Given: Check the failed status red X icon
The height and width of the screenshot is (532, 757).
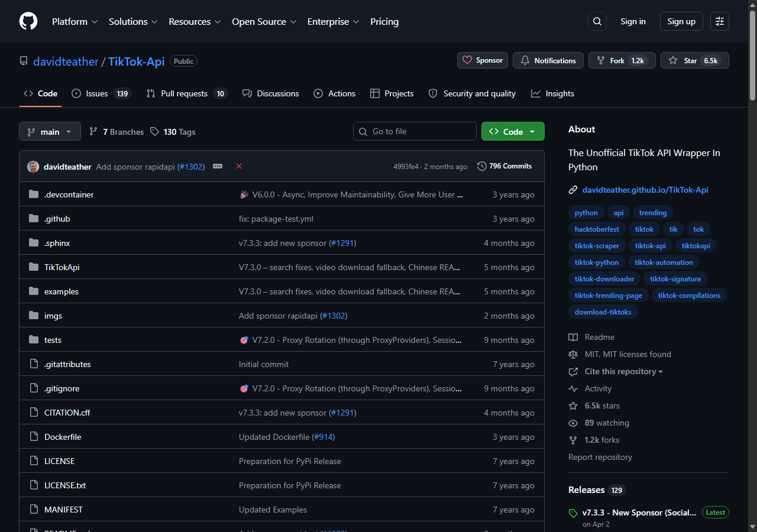Looking at the screenshot, I should click(x=239, y=166).
